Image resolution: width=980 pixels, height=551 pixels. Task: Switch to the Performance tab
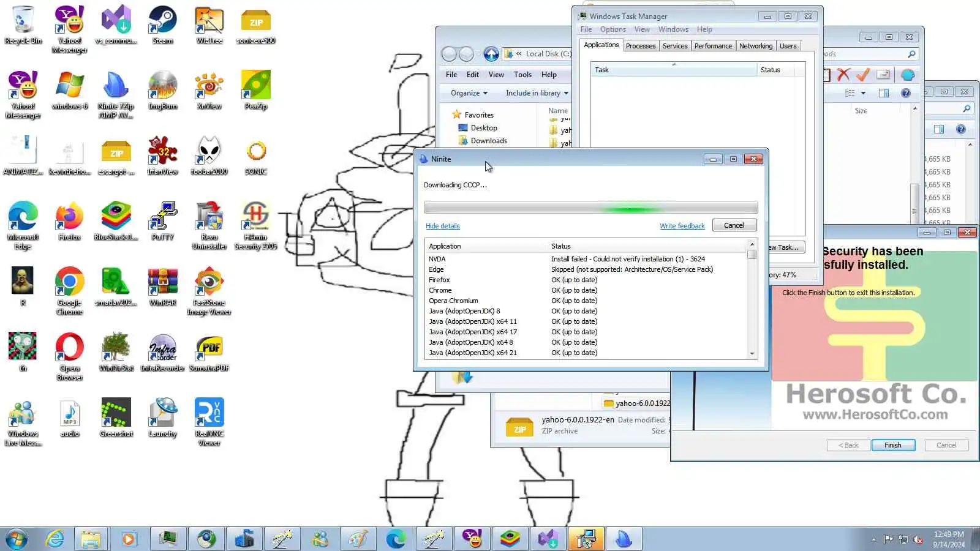(713, 46)
